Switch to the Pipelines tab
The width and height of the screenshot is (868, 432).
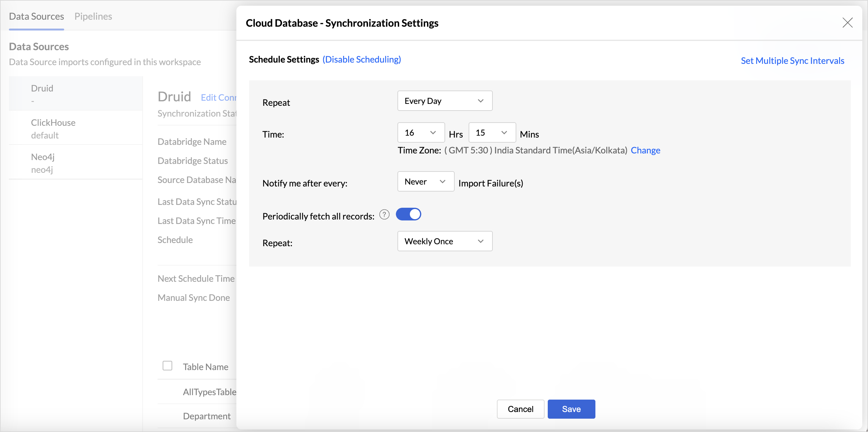(x=93, y=16)
